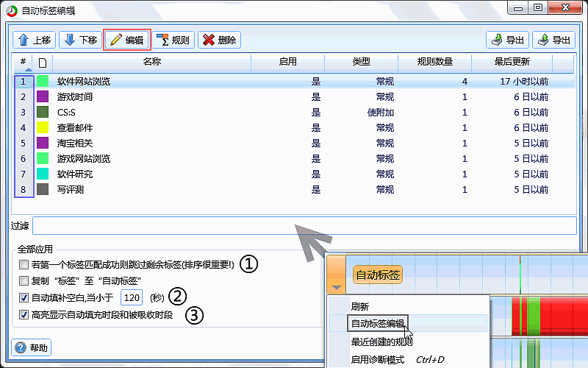The image size is (588, 368).
Task: Expand the orange dropdown arrow beside 自动标签
Action: click(336, 287)
